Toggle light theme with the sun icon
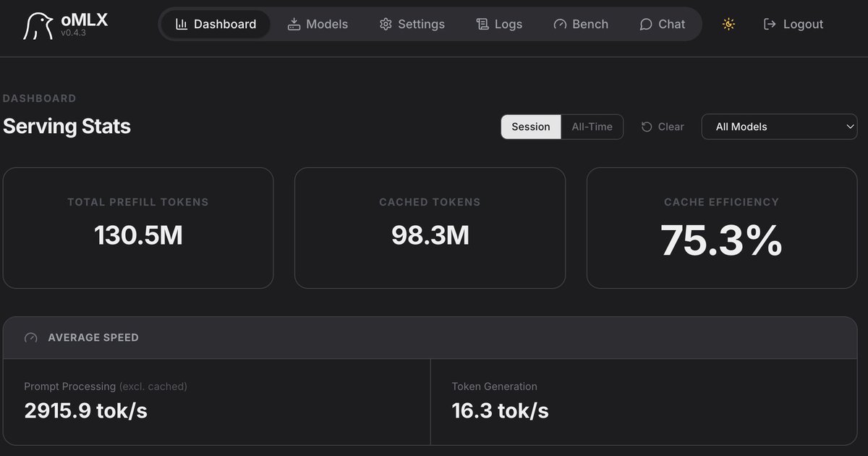The width and height of the screenshot is (868, 456). tap(728, 24)
